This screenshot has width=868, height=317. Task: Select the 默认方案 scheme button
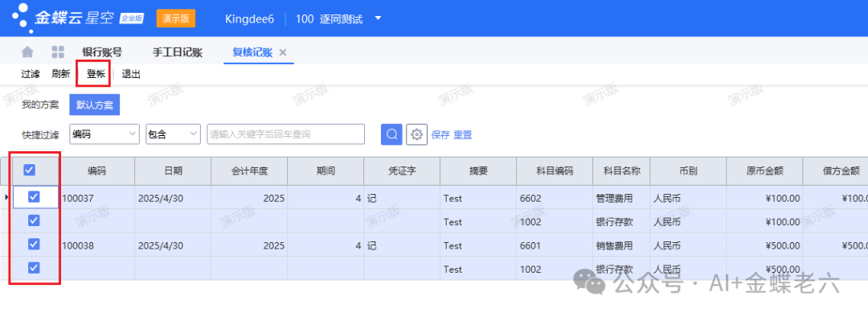pos(95,105)
